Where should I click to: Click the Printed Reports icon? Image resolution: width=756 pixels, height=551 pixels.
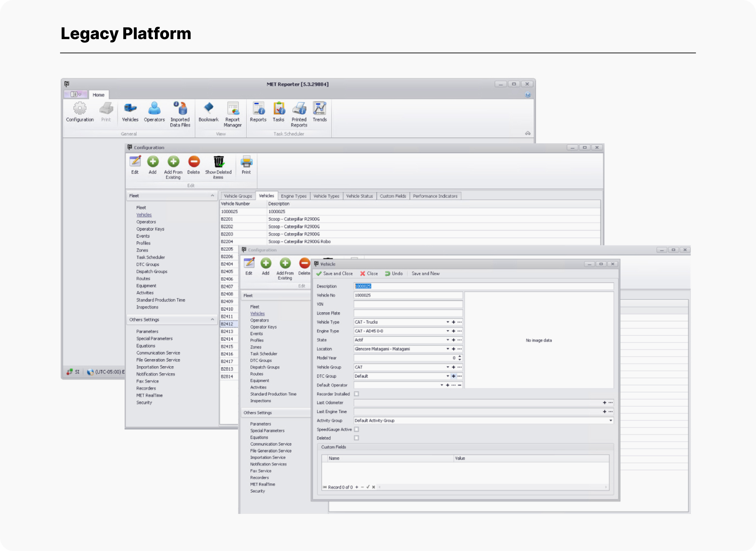pyautogui.click(x=299, y=109)
